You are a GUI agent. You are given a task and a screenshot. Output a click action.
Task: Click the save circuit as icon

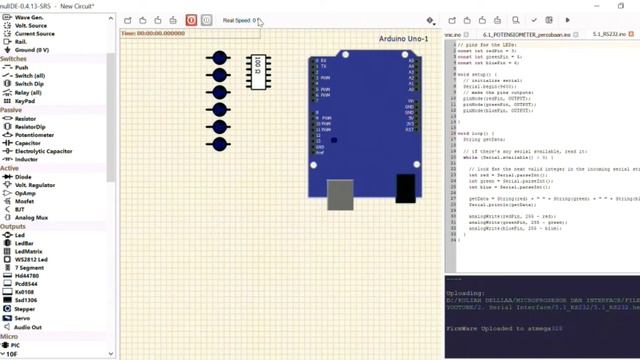173,20
